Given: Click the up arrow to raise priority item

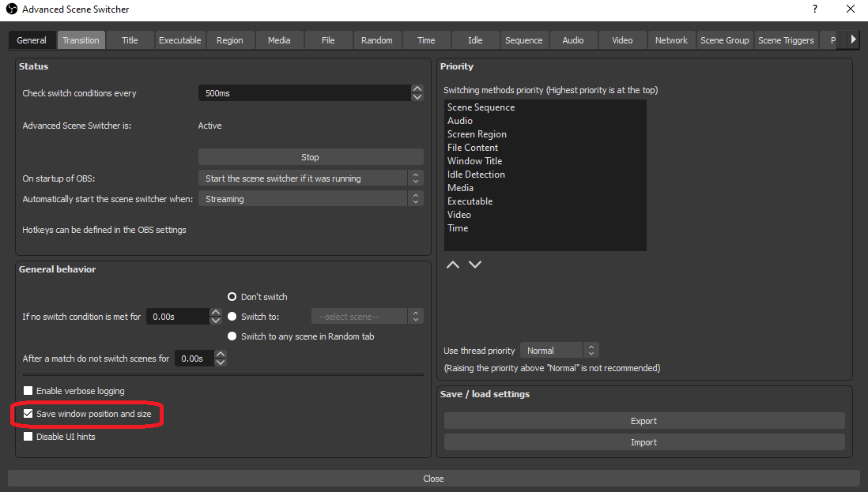Looking at the screenshot, I should (453, 264).
